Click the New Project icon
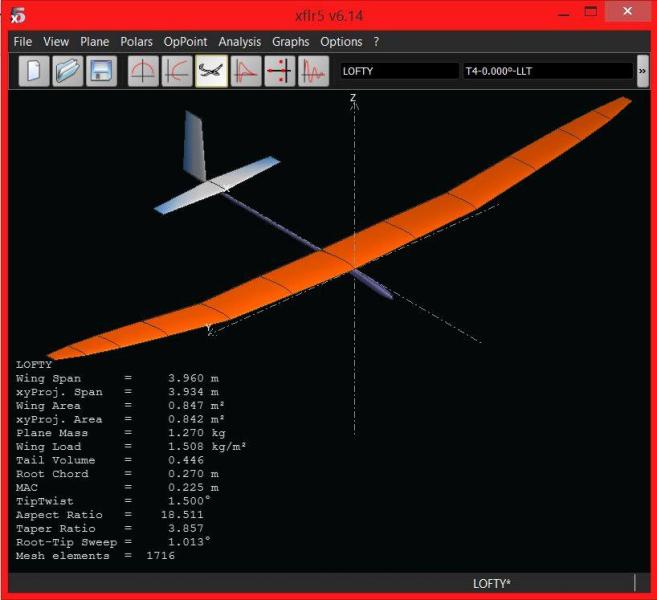Viewport: 657px width, 600px height. pyautogui.click(x=34, y=72)
